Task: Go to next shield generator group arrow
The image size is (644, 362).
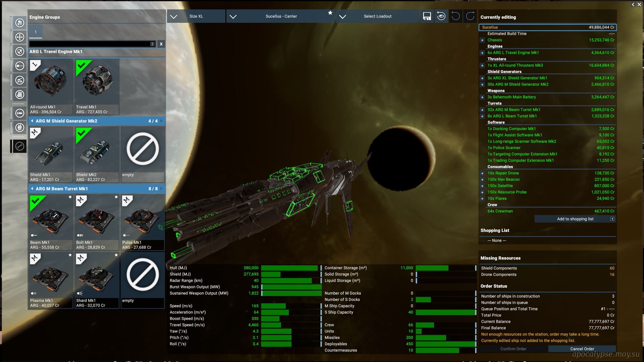Action: [x=161, y=121]
